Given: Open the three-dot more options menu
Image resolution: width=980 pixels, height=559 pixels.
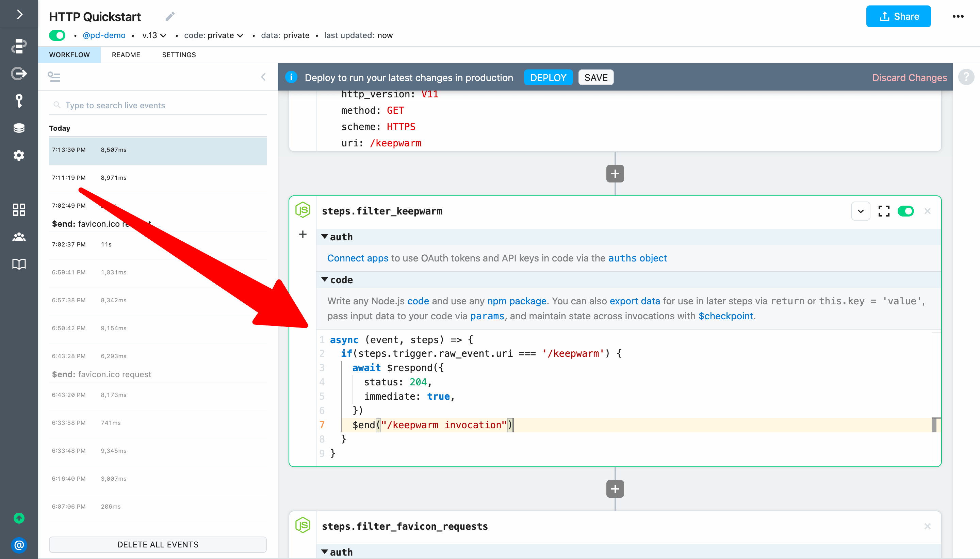Looking at the screenshot, I should point(958,16).
